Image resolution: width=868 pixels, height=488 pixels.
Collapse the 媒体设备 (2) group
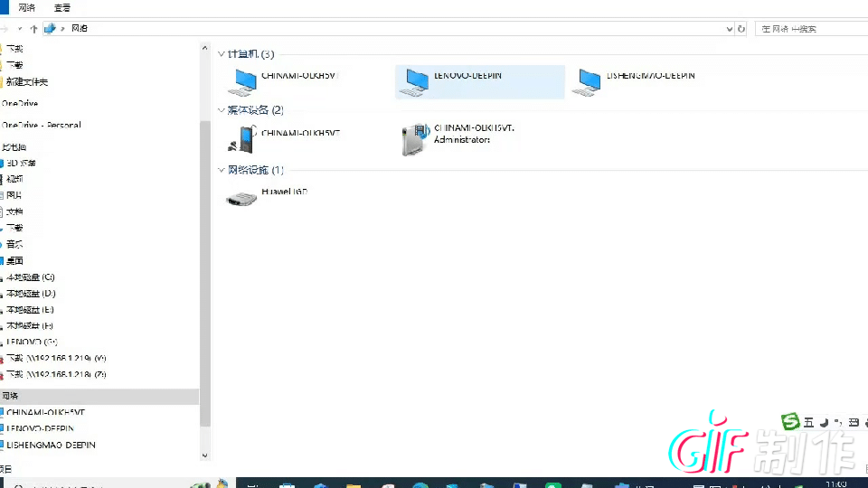click(221, 110)
